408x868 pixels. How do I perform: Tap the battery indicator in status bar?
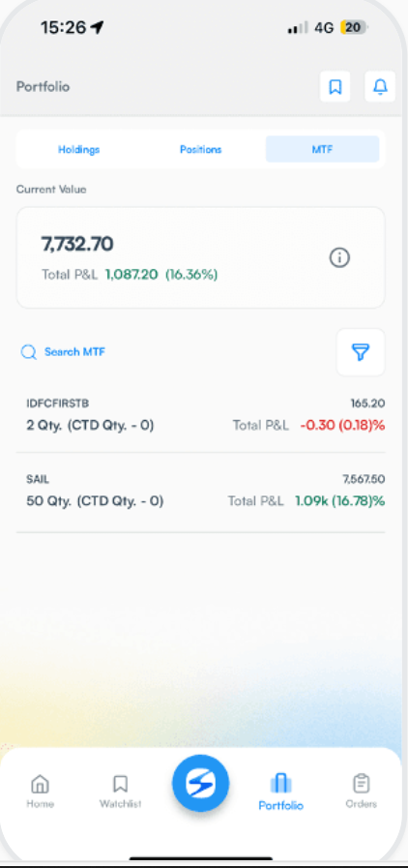[x=355, y=27]
